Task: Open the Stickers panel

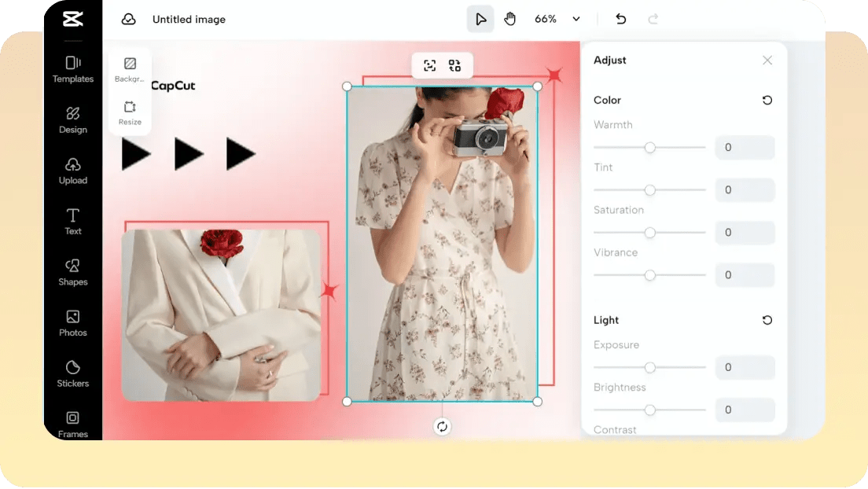Action: tap(72, 373)
